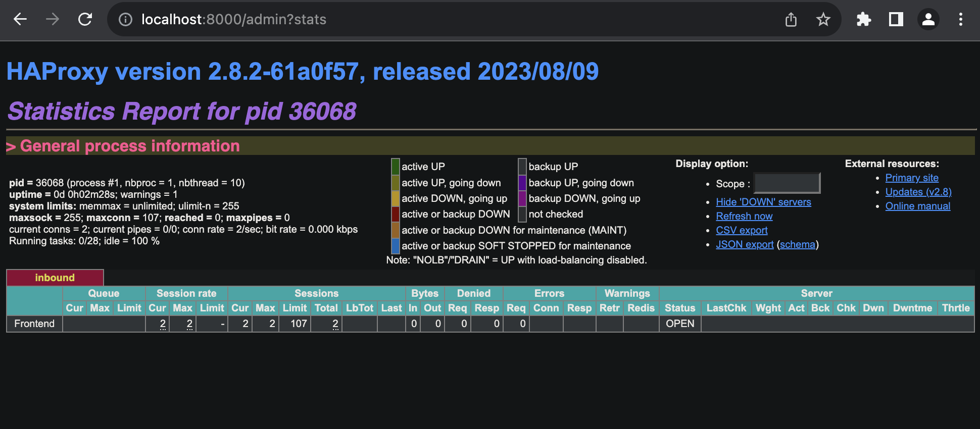980x429 pixels.
Task: Click the LbTot column header
Action: point(360,308)
